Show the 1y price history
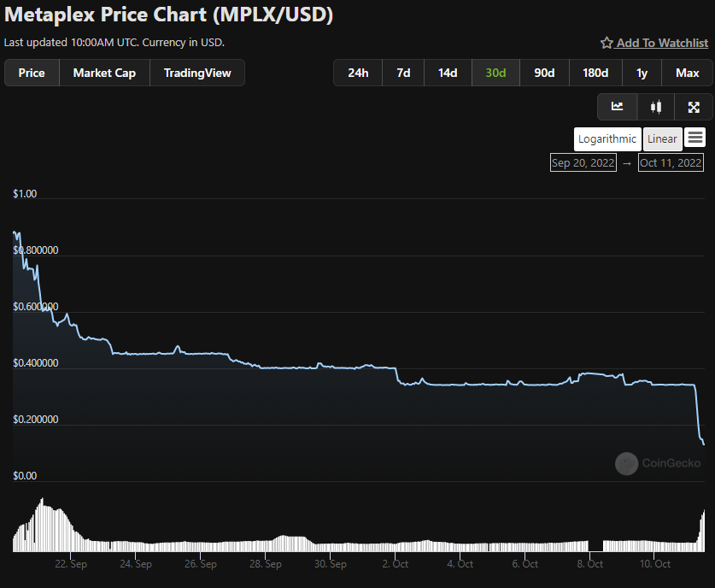 tap(642, 73)
